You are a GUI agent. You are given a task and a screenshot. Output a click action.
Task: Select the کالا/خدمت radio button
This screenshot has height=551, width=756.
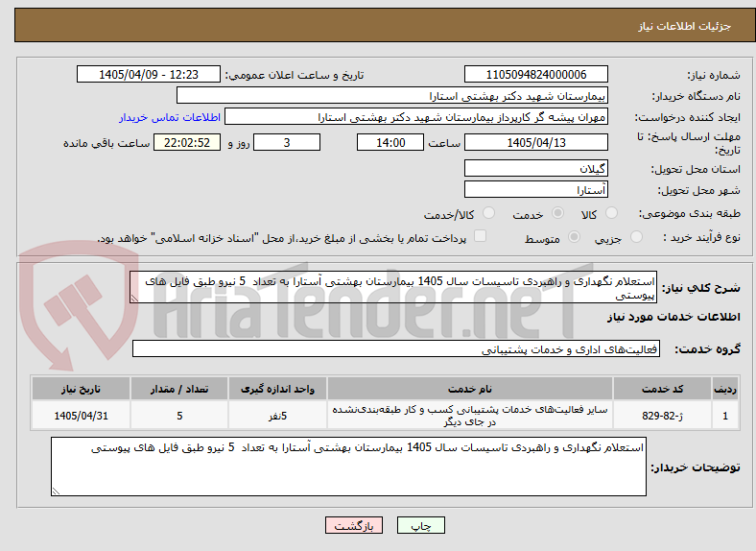click(488, 213)
